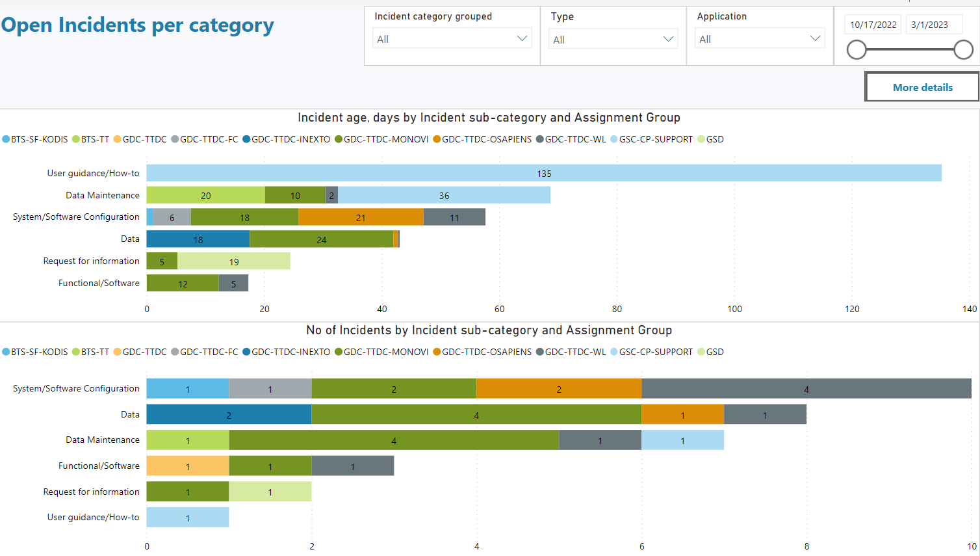
Task: Select the 20 bar in Data Maintenance age row
Action: point(206,195)
